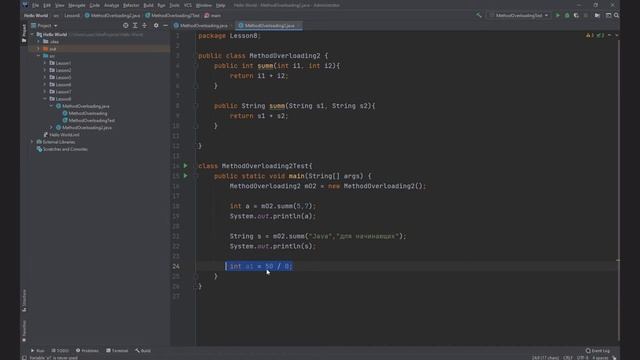Viewport: 640px width, 360px height.
Task: Open Search Everywhere magnifier icon
Action: coord(616,16)
